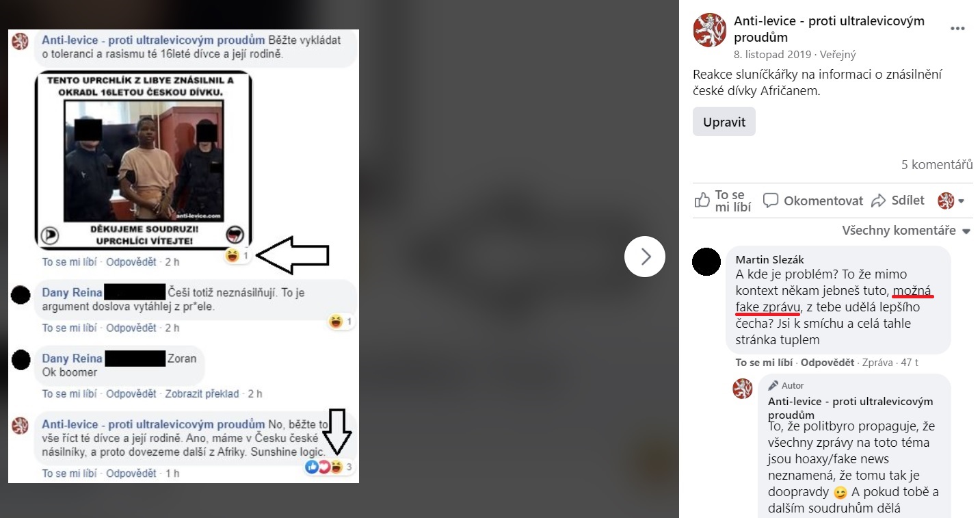The width and height of the screenshot is (980, 518).
Task: Click Martin Slezák's profile picture
Action: [706, 261]
